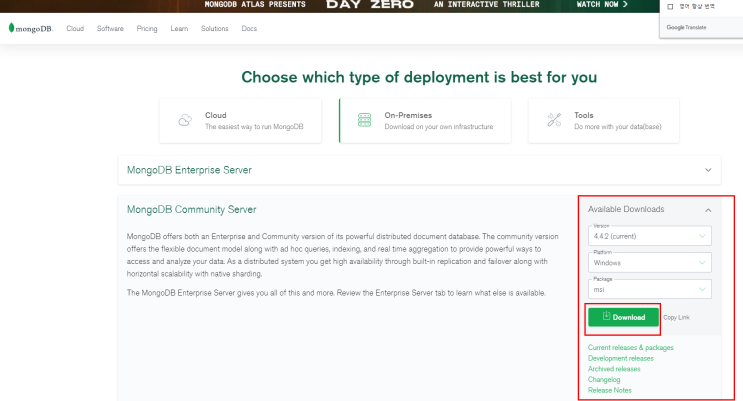Screen dimensions: 743x401
Task: Click the MongoDB Community Server heading
Action: (191, 209)
